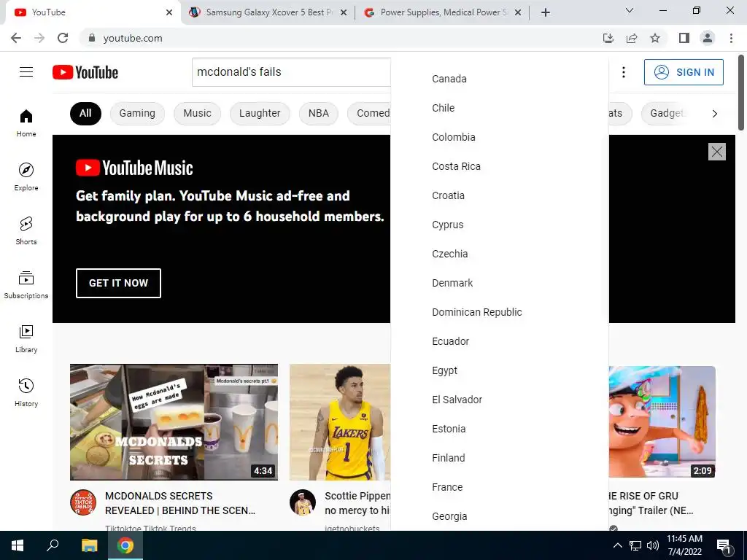
Task: Open Windows notification center icon
Action: pyautogui.click(x=724, y=545)
